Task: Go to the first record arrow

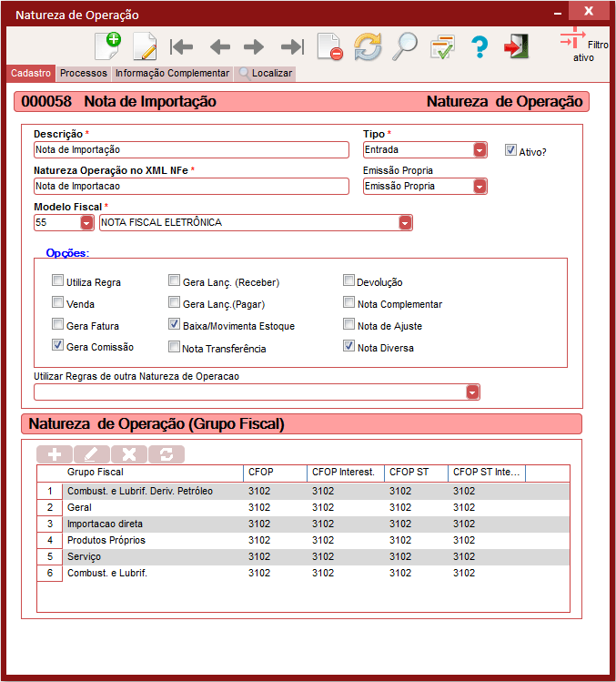Action: coord(181,46)
